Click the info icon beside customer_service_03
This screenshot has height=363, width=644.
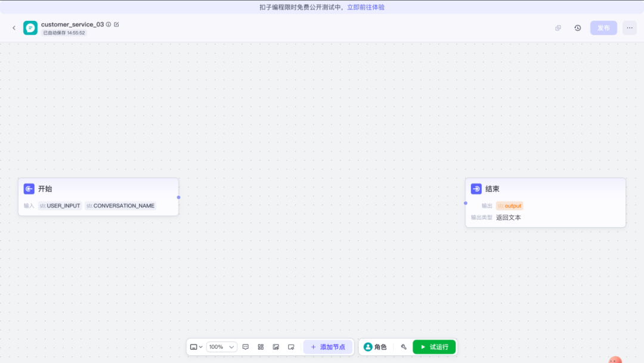[x=109, y=24]
